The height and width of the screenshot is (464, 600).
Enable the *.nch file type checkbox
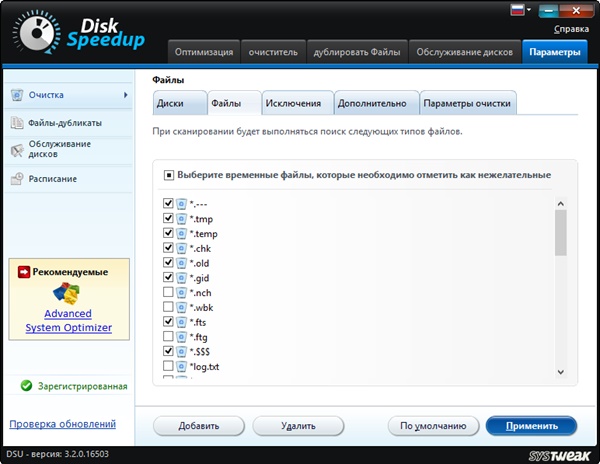pos(168,293)
